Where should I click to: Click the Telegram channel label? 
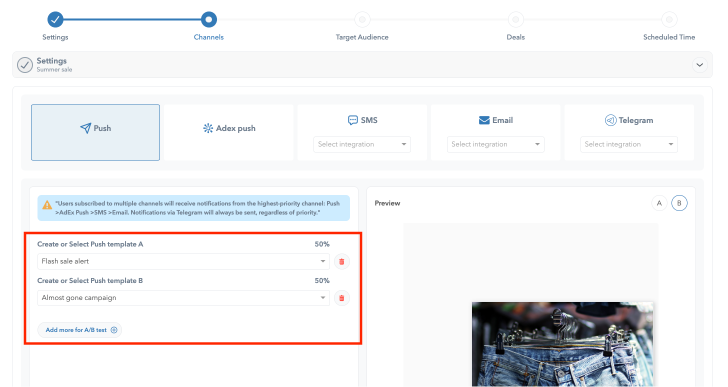click(636, 120)
